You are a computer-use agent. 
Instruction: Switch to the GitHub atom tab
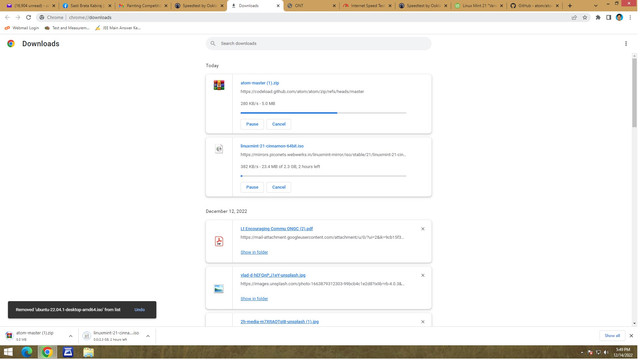click(x=535, y=6)
